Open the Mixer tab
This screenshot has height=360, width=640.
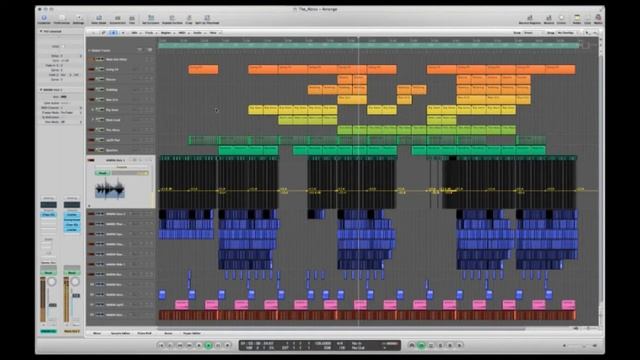tap(97, 333)
